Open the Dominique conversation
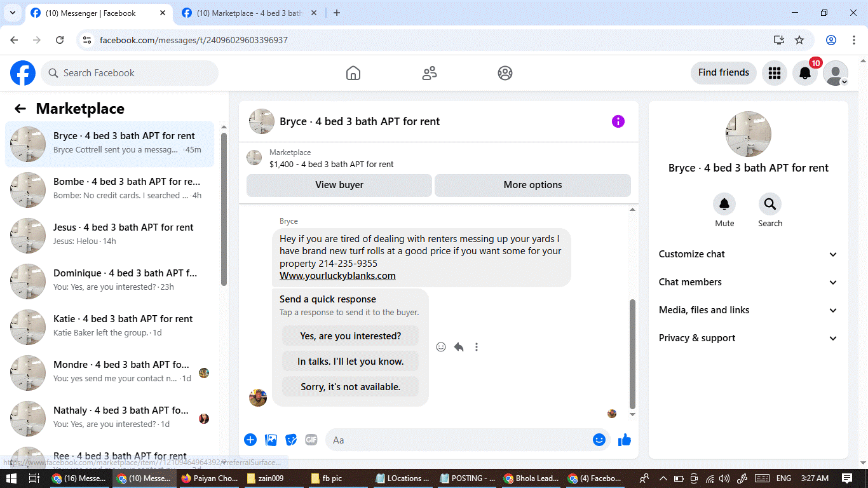This screenshot has width=868, height=488. pyautogui.click(x=110, y=281)
